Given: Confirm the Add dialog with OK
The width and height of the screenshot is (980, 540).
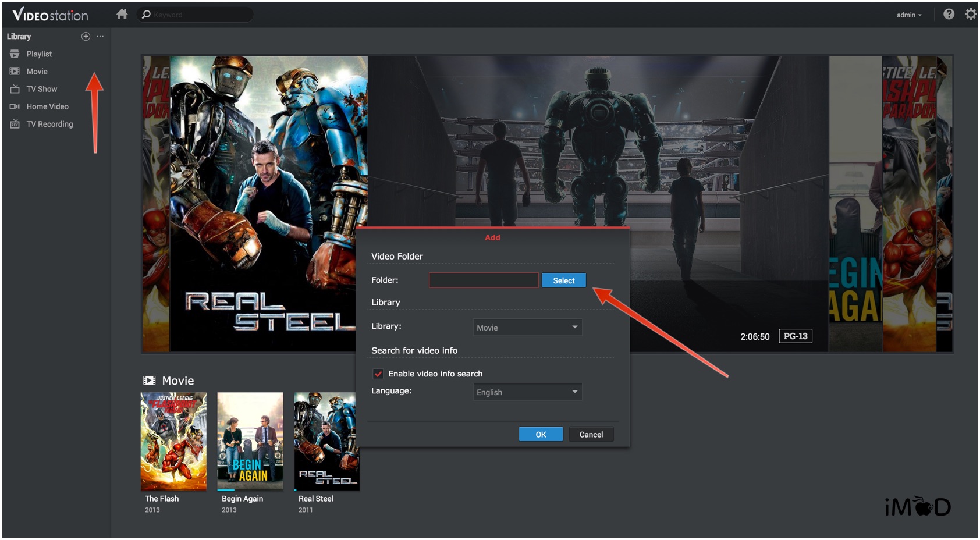Looking at the screenshot, I should tap(541, 434).
